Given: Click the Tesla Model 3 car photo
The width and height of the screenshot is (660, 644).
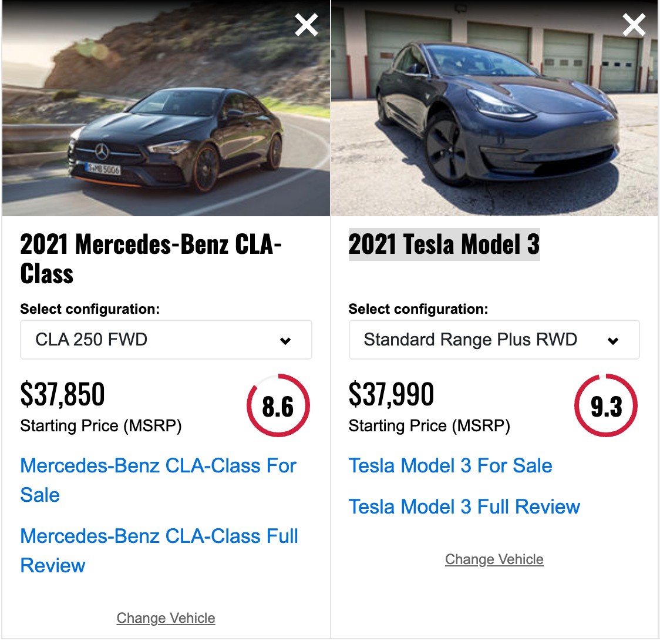Looking at the screenshot, I should click(495, 108).
